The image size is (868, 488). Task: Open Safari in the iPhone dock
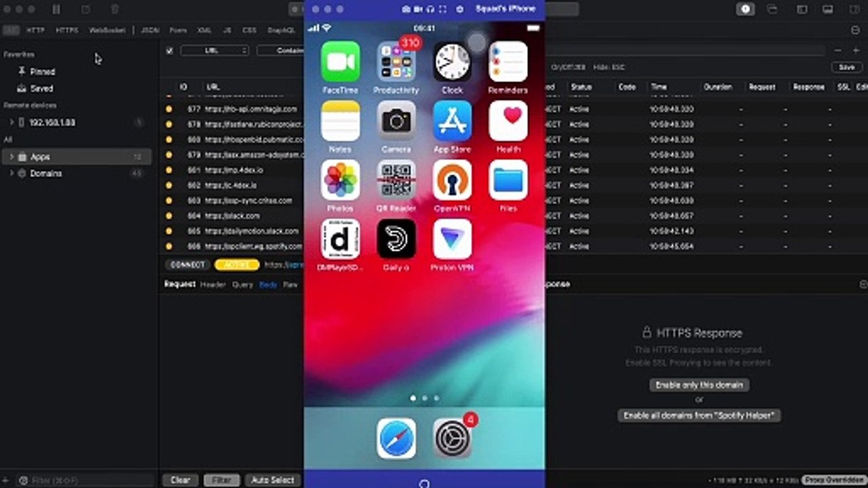point(396,439)
